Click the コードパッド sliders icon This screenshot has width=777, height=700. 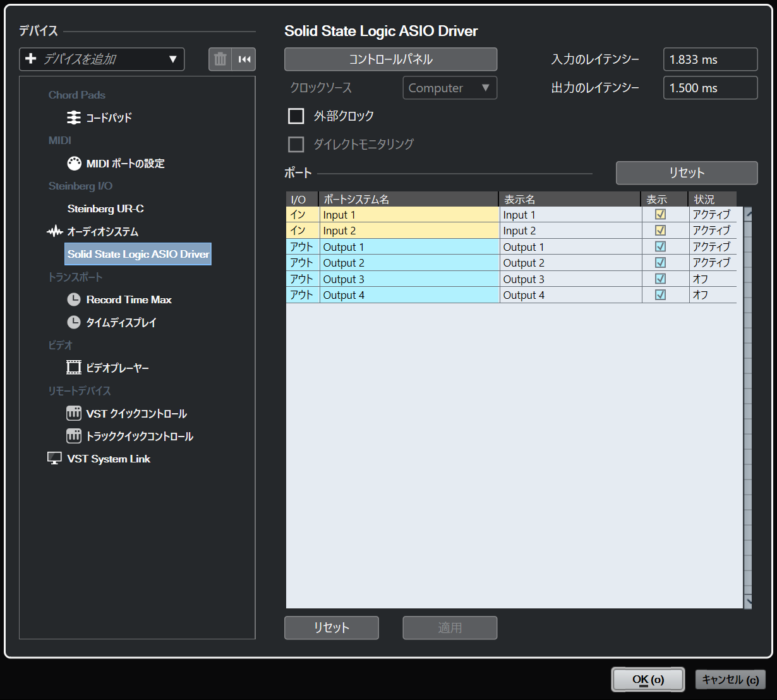click(74, 118)
